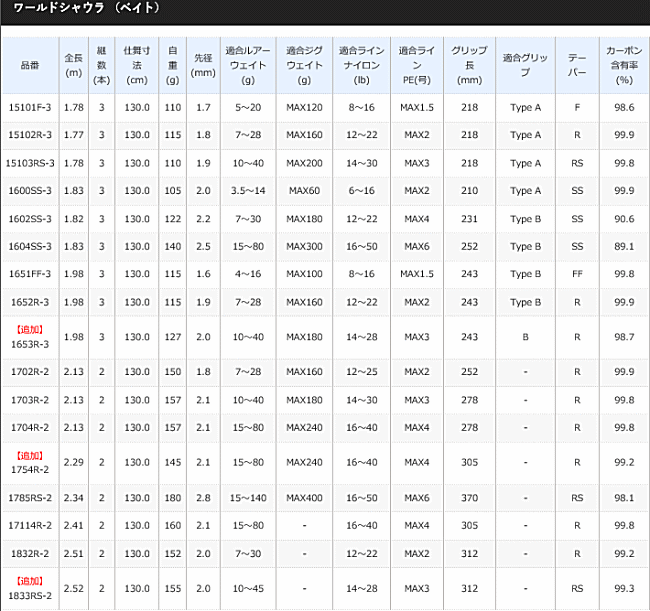The image size is (650, 611).
Task: Click the total length value 2.34
Action: click(74, 498)
